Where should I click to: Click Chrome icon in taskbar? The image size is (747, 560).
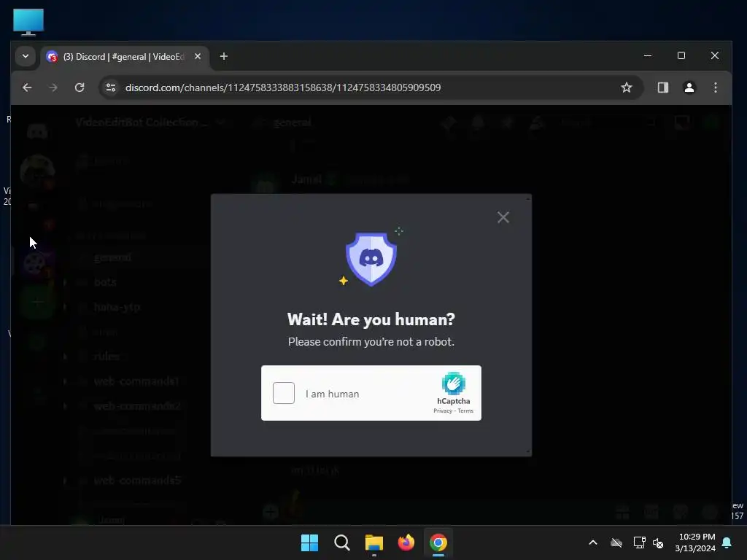(x=438, y=542)
